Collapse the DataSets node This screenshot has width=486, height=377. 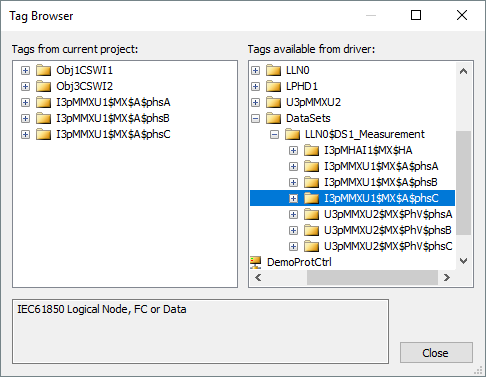[x=255, y=119]
